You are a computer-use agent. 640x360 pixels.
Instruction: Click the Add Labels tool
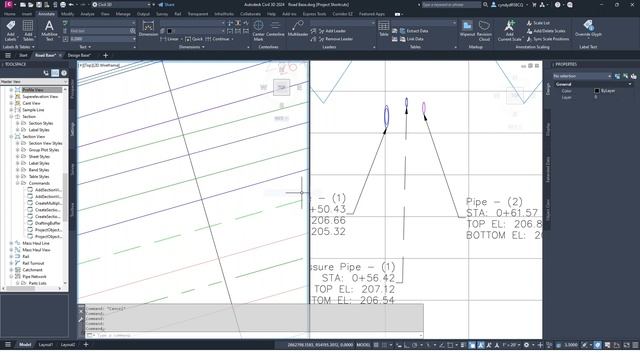tap(11, 30)
